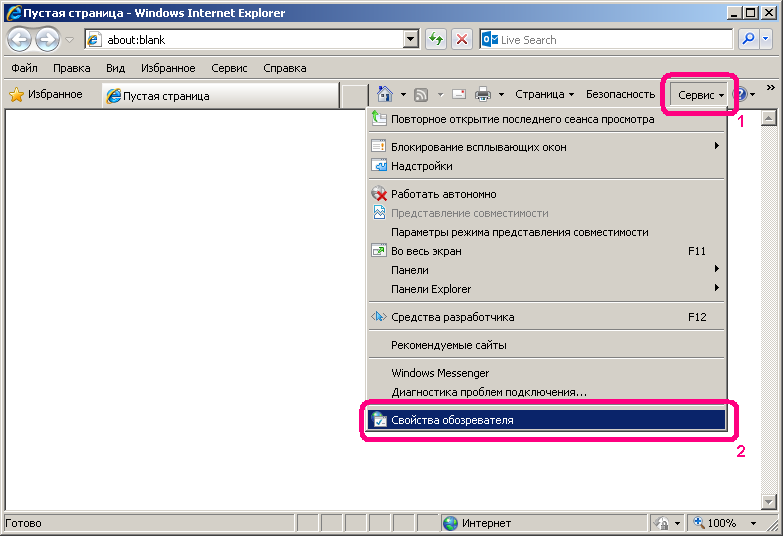
Task: Expand the address bar dropdown arrow
Action: coord(410,40)
